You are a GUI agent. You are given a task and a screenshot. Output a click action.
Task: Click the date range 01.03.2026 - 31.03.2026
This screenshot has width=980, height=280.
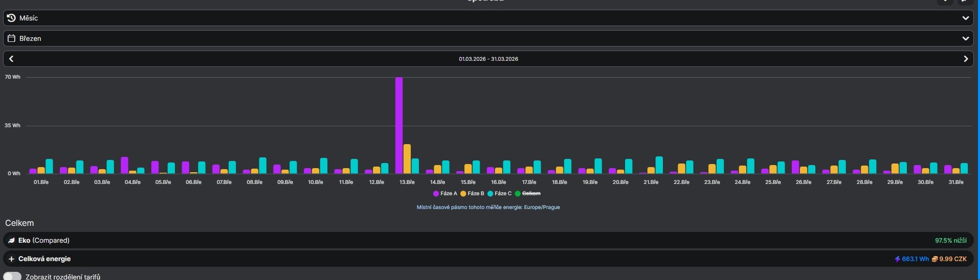tap(488, 59)
